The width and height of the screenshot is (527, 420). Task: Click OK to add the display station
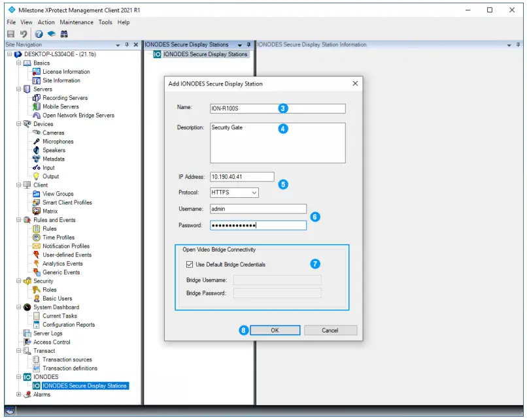275,330
